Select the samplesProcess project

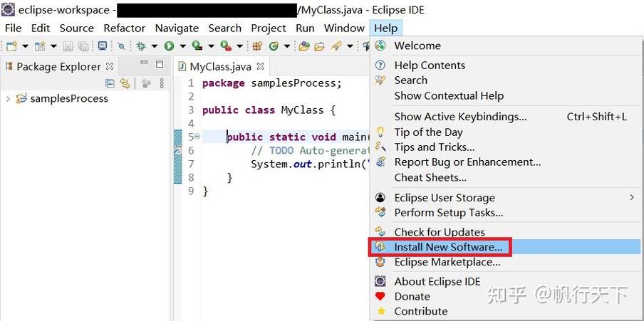click(69, 99)
